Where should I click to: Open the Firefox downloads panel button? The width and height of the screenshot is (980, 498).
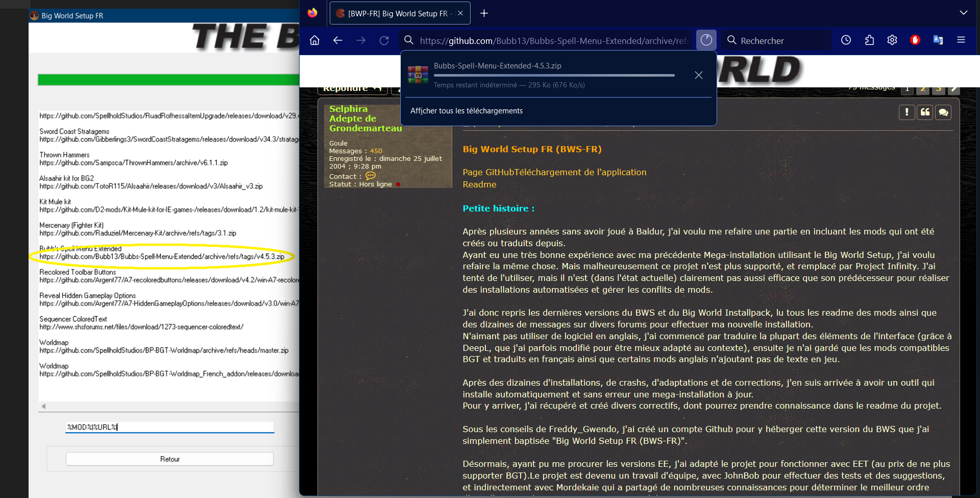click(706, 40)
